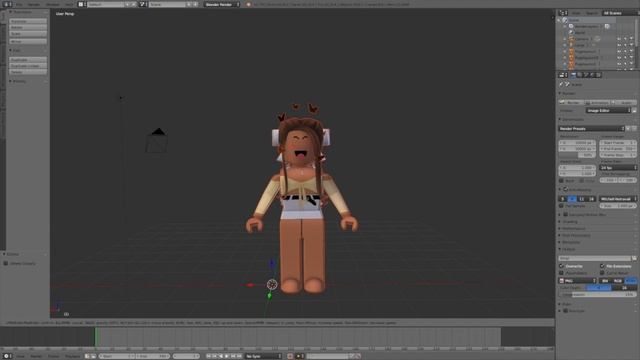Enable the Full Sample checkbox
Image resolution: width=640 pixels, height=360 pixels.
pos(562,206)
